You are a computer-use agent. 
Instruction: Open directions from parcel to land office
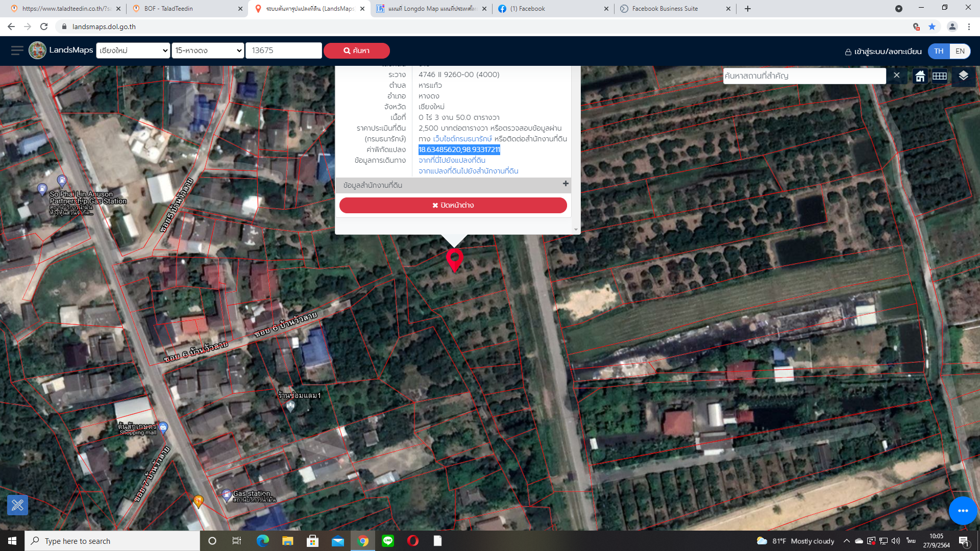tap(468, 171)
